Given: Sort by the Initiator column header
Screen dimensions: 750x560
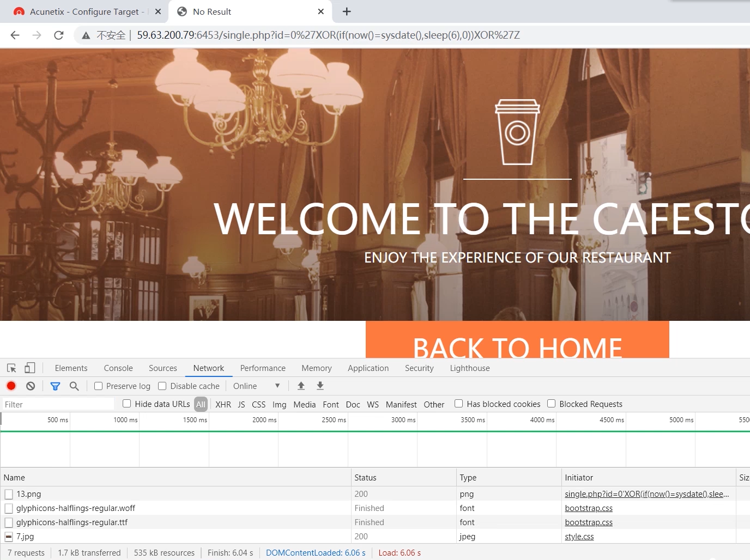Looking at the screenshot, I should [x=649, y=478].
